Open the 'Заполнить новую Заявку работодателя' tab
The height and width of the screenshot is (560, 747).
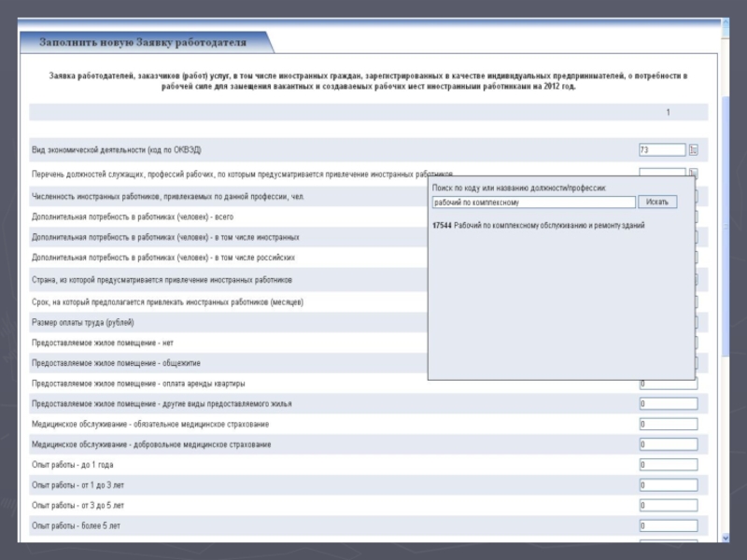(x=143, y=43)
